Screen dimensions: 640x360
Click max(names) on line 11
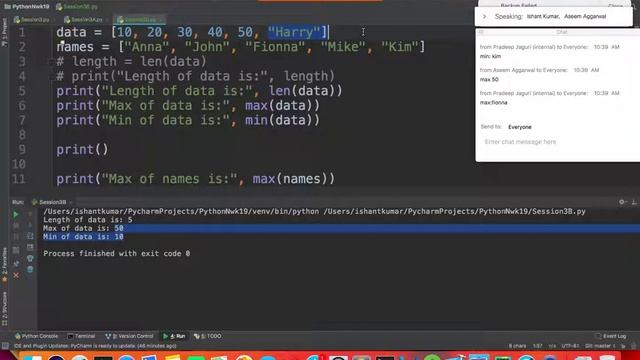(293, 179)
